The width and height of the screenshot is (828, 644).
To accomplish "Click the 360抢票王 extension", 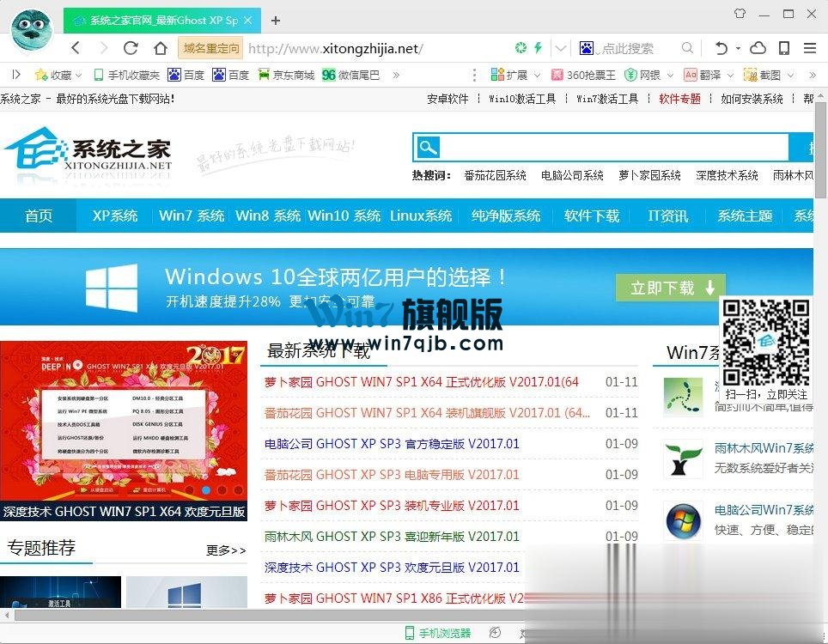I will tap(583, 75).
